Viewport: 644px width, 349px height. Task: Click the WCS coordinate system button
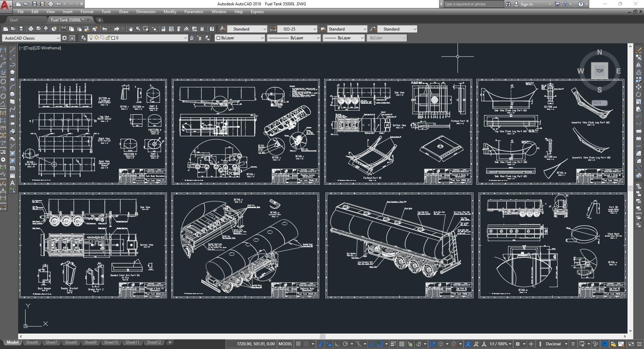[x=599, y=103]
